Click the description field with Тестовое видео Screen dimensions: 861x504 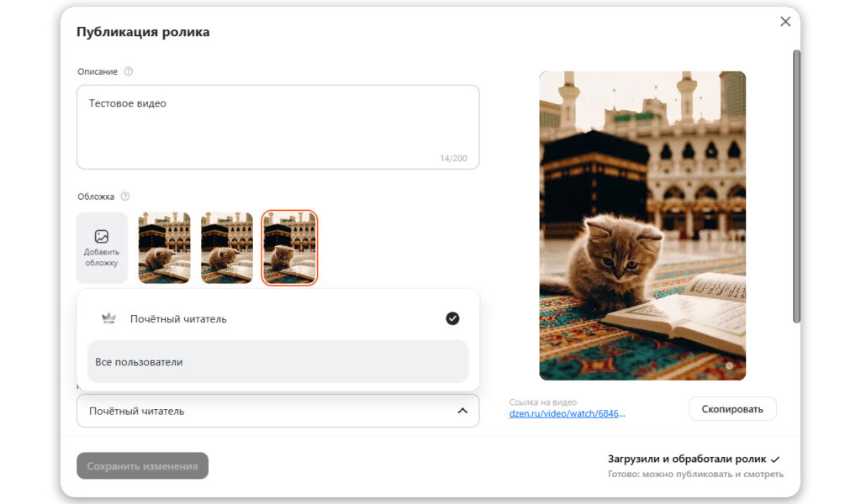pos(277,127)
